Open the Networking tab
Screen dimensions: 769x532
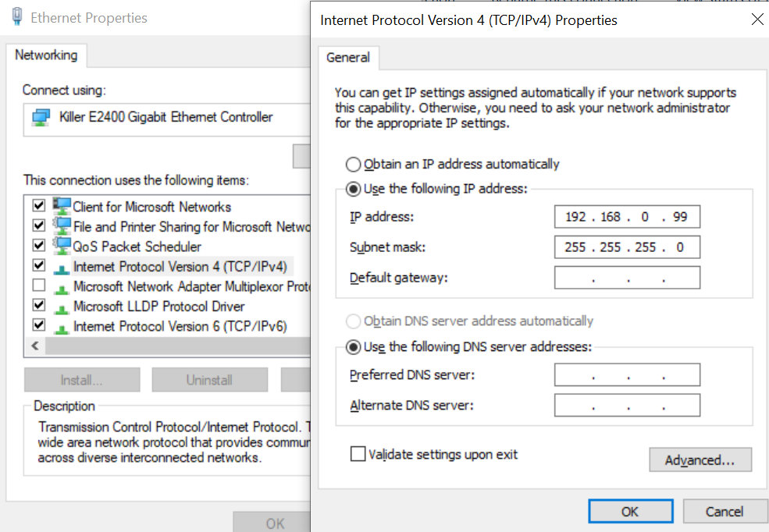[x=46, y=55]
